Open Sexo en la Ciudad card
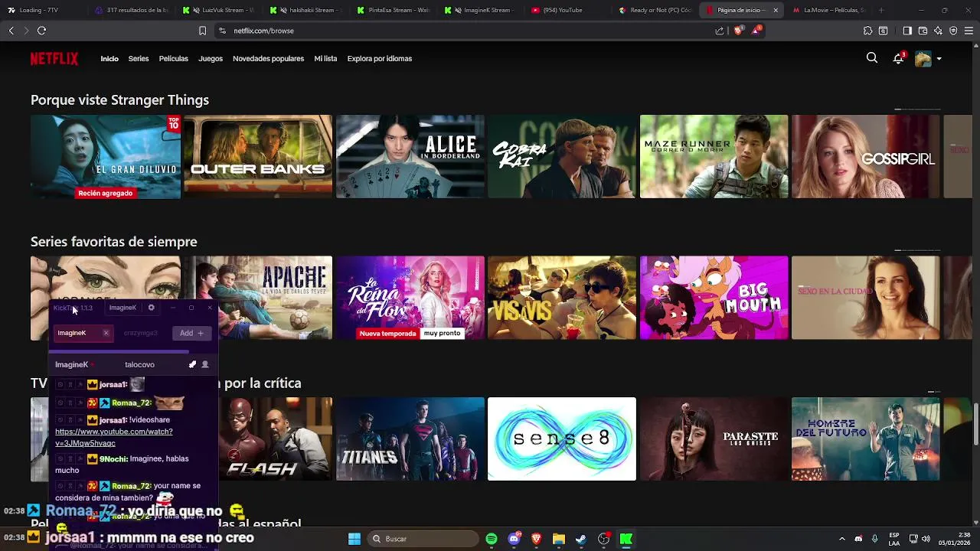Viewport: 980px width, 551px height. point(866,298)
